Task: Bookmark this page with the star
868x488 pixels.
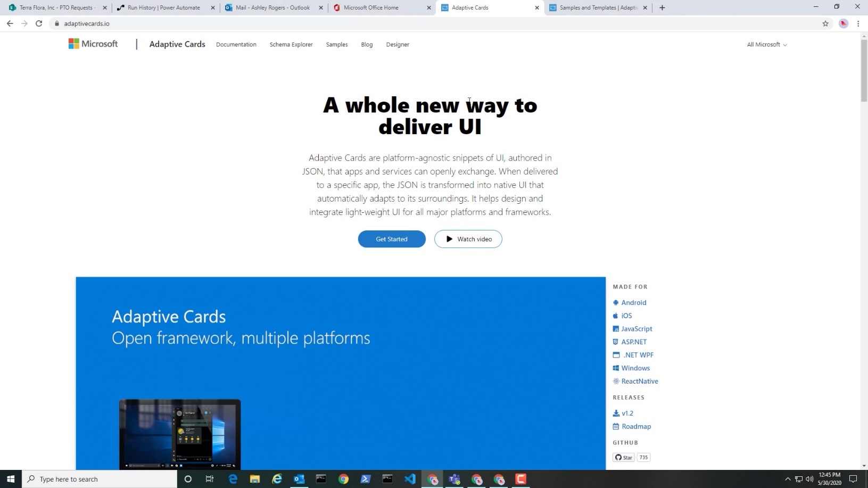Action: pyautogui.click(x=825, y=23)
